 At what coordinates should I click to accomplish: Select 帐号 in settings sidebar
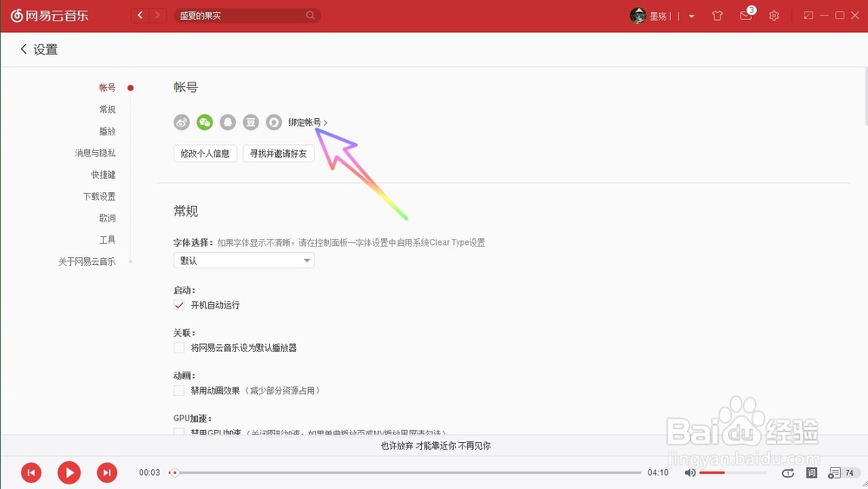pos(108,88)
